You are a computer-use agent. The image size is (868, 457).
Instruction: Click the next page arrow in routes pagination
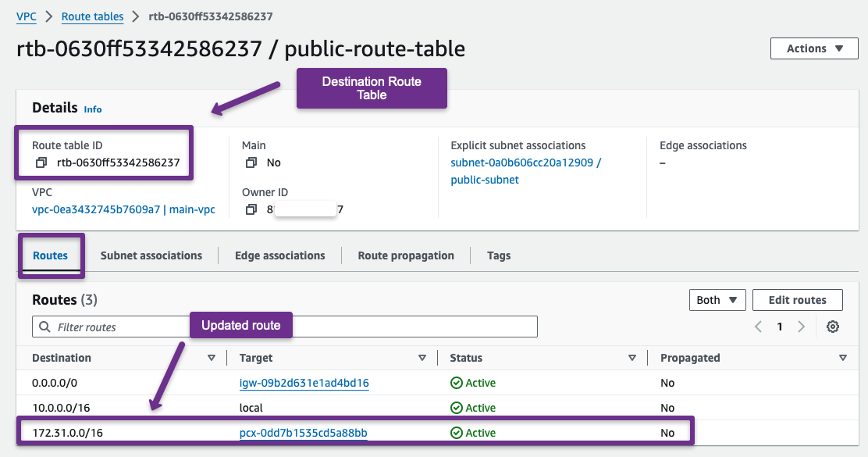click(x=801, y=327)
